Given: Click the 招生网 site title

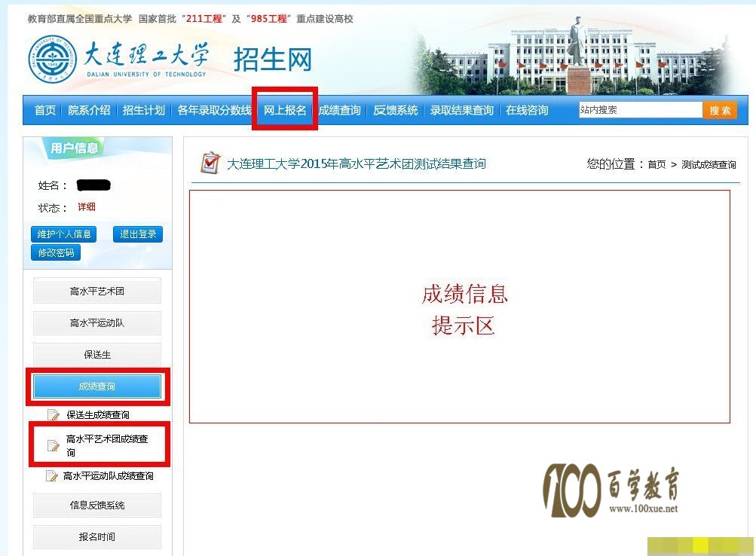Looking at the screenshot, I should (273, 60).
